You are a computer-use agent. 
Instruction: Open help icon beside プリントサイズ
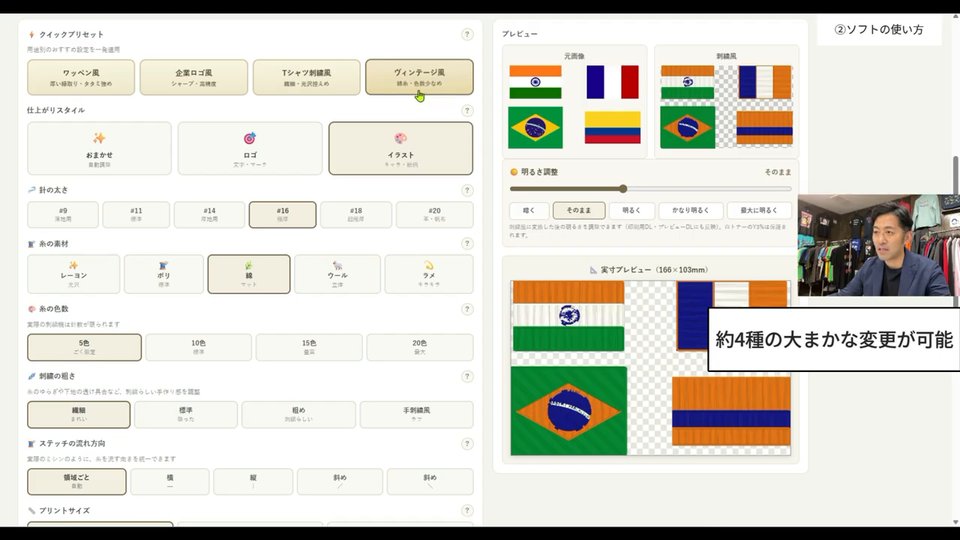tap(467, 511)
